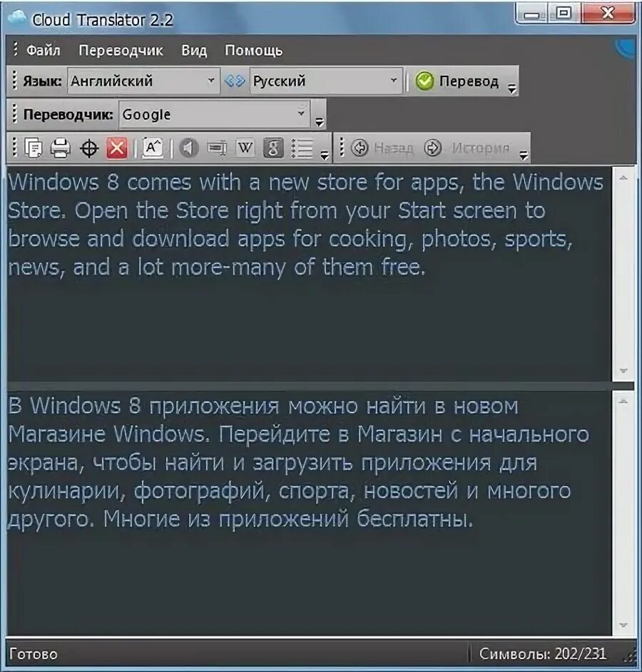The image size is (642, 672).
Task: Open the Помощь menu
Action: (254, 51)
